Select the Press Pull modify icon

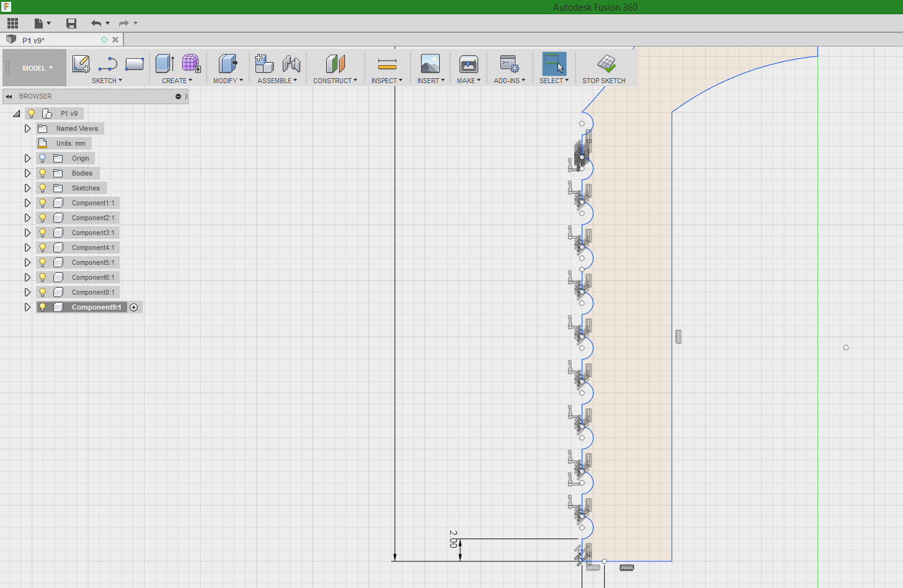click(x=228, y=64)
